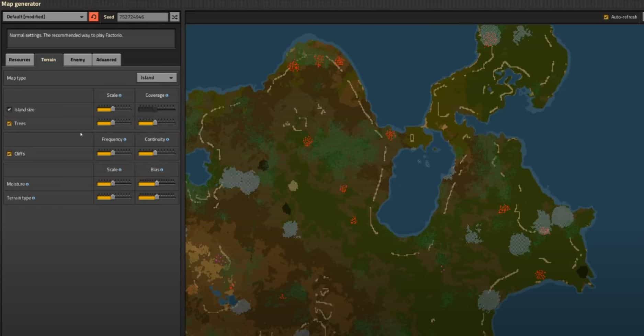Click the 'Seed' label

(109, 17)
